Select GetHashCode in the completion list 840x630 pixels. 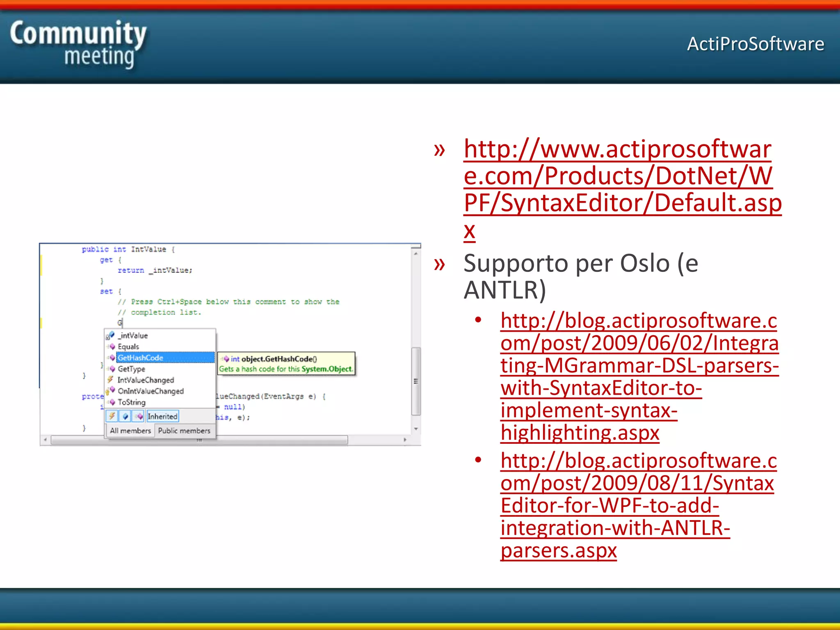[x=165, y=358]
